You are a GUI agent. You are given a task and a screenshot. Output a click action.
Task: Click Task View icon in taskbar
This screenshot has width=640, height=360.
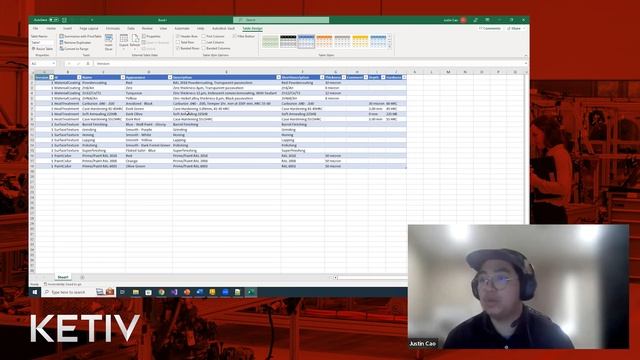pos(122,292)
